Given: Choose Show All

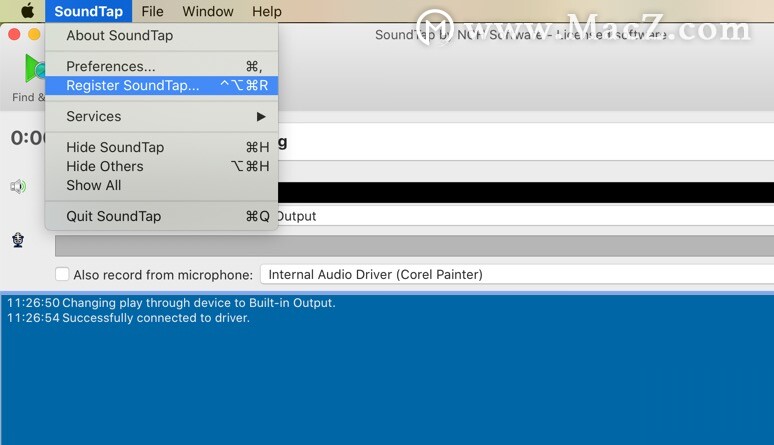Looking at the screenshot, I should tap(161, 185).
